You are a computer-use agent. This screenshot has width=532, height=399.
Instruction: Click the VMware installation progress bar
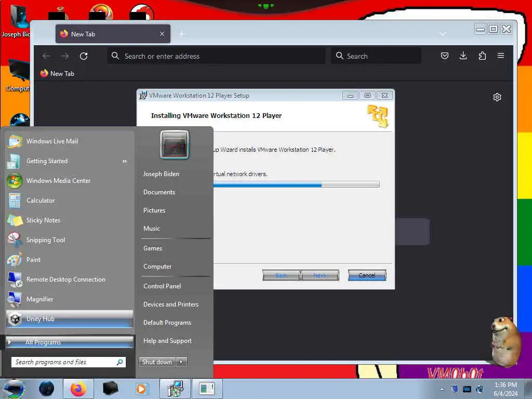(296, 184)
